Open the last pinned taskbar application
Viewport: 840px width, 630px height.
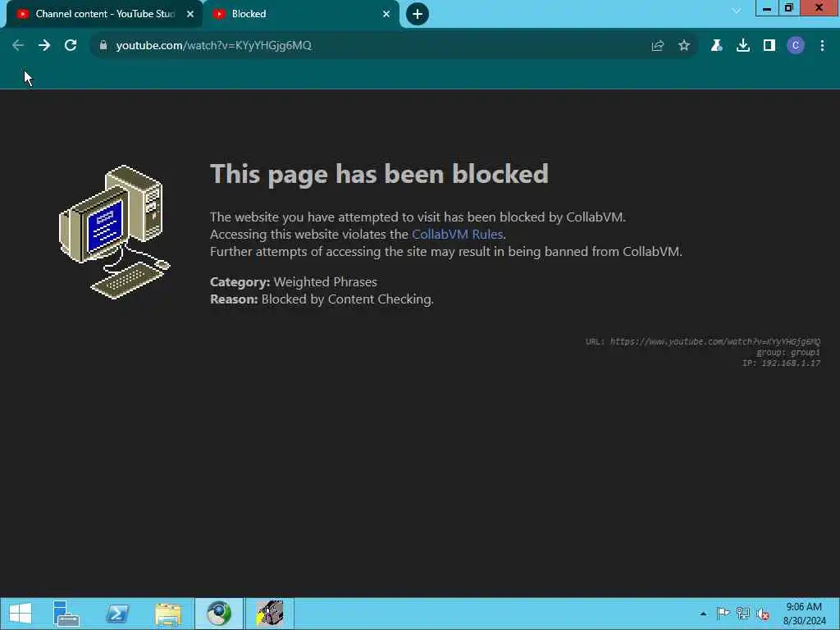coord(269,614)
